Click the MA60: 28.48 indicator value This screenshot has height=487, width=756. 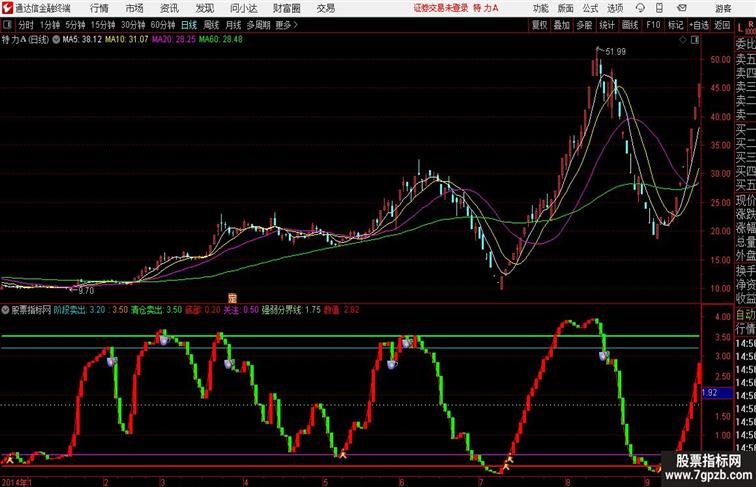pos(221,40)
